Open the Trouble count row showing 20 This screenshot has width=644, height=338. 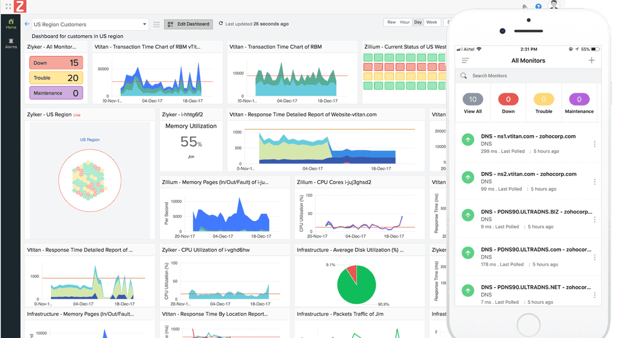coord(56,78)
